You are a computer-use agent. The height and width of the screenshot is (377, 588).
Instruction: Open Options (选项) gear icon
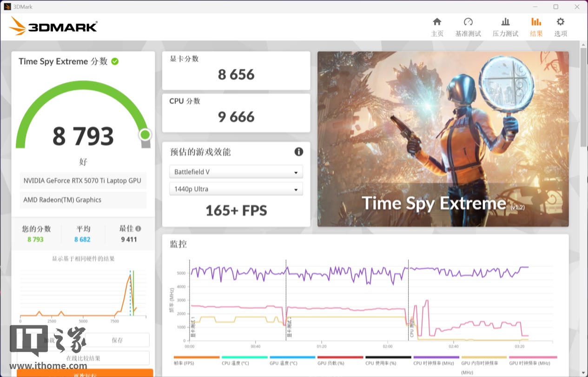561,22
